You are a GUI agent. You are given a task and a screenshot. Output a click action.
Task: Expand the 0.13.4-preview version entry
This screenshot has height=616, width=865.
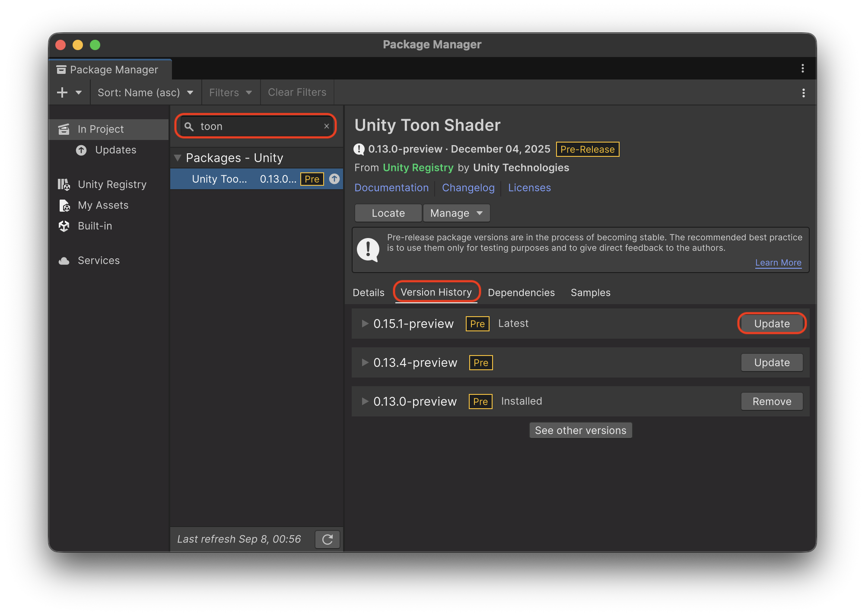pos(365,362)
